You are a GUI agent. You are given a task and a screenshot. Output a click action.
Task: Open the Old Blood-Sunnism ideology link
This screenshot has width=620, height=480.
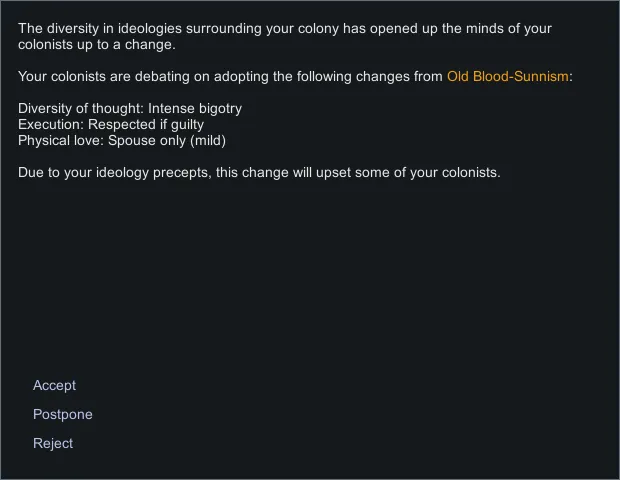(x=507, y=76)
